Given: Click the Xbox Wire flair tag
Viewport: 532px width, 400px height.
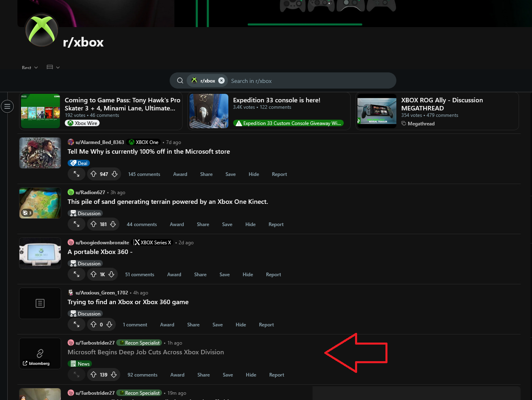Looking at the screenshot, I should (82, 123).
